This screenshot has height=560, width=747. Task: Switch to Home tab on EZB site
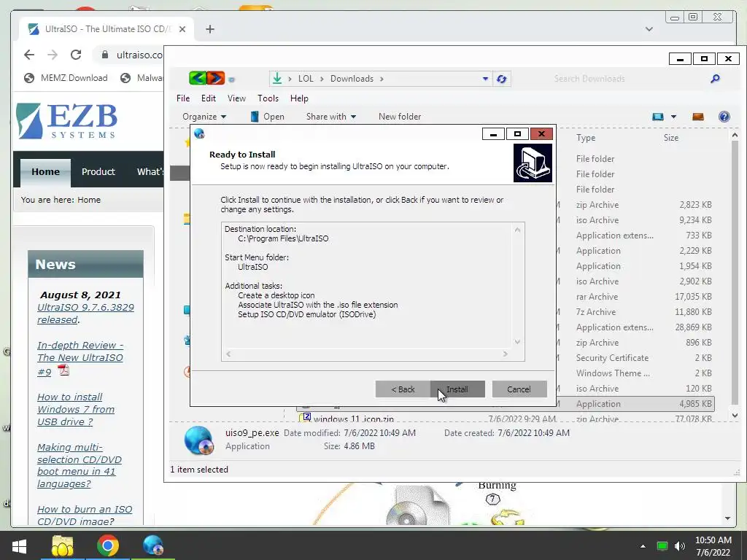(x=46, y=172)
